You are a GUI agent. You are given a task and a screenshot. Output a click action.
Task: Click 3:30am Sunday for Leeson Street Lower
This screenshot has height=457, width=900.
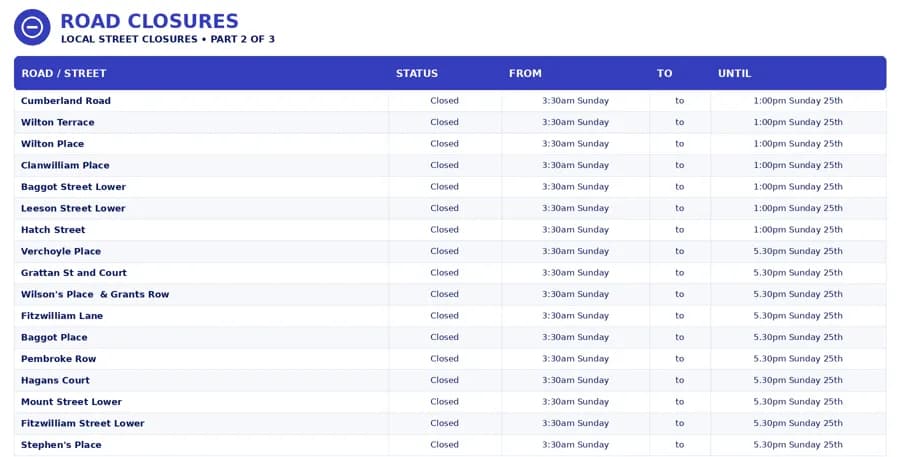[575, 208]
